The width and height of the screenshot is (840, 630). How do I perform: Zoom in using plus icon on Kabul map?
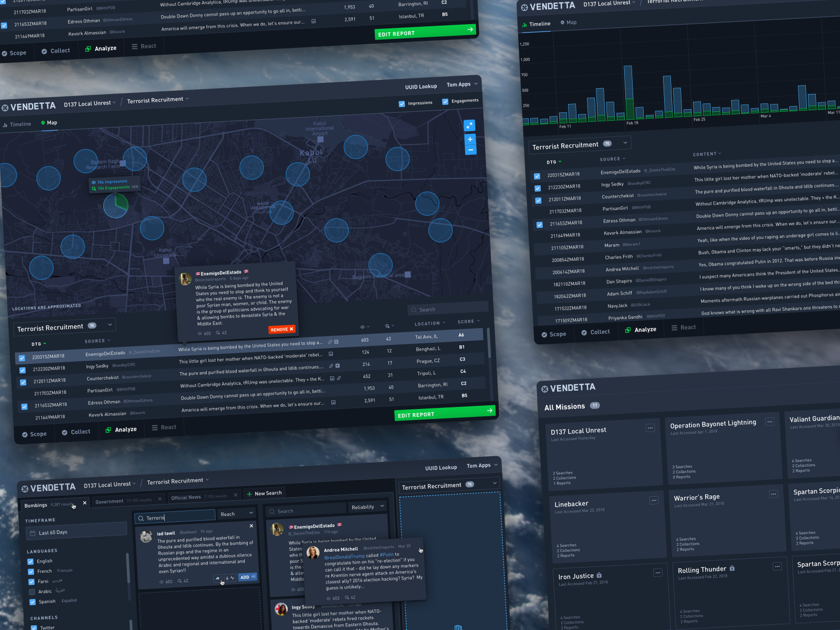tap(470, 139)
